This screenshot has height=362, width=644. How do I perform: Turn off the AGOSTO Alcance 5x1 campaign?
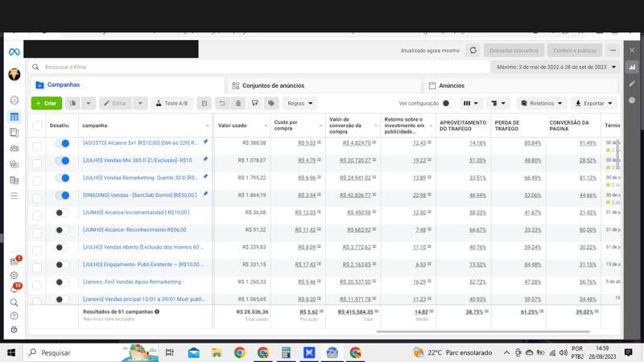coord(63,143)
